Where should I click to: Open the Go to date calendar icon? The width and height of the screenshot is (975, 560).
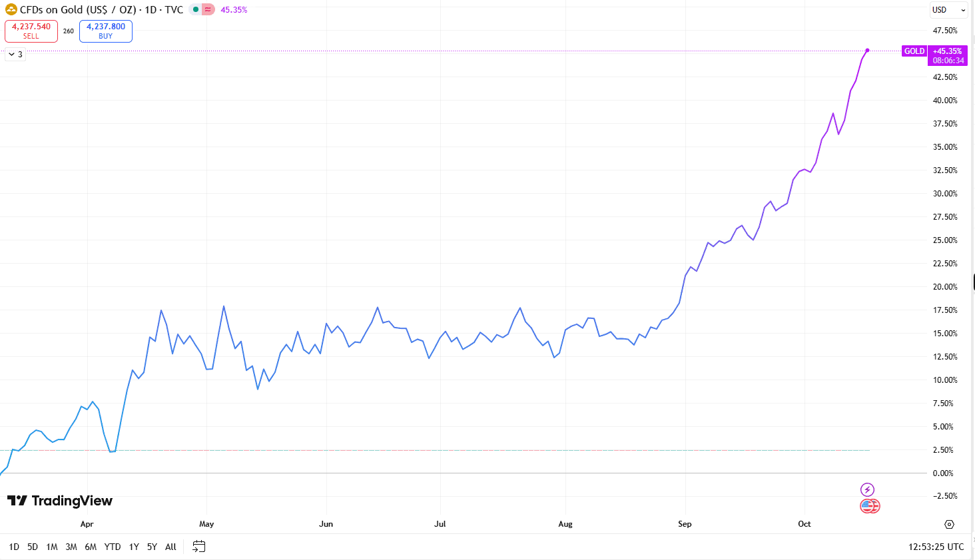pyautogui.click(x=198, y=547)
